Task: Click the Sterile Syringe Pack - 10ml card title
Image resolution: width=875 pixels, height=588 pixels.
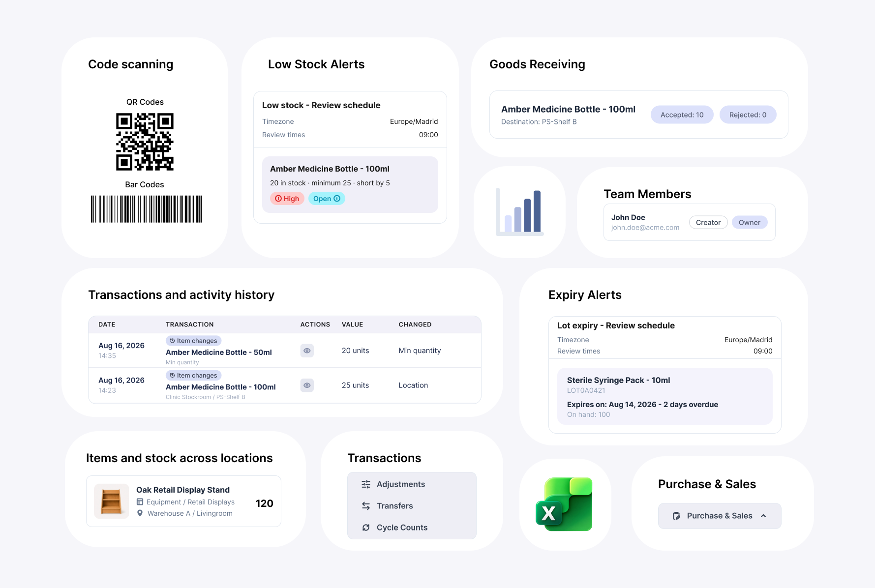Action: click(619, 380)
